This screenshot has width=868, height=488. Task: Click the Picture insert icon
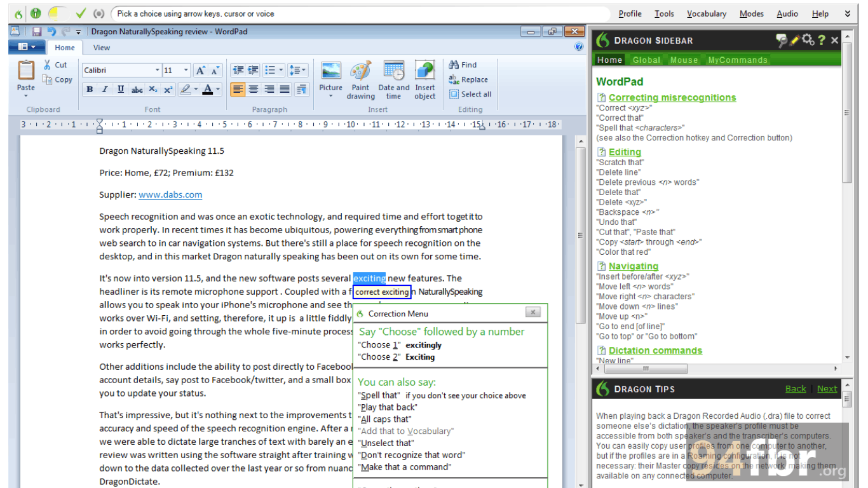click(x=331, y=71)
